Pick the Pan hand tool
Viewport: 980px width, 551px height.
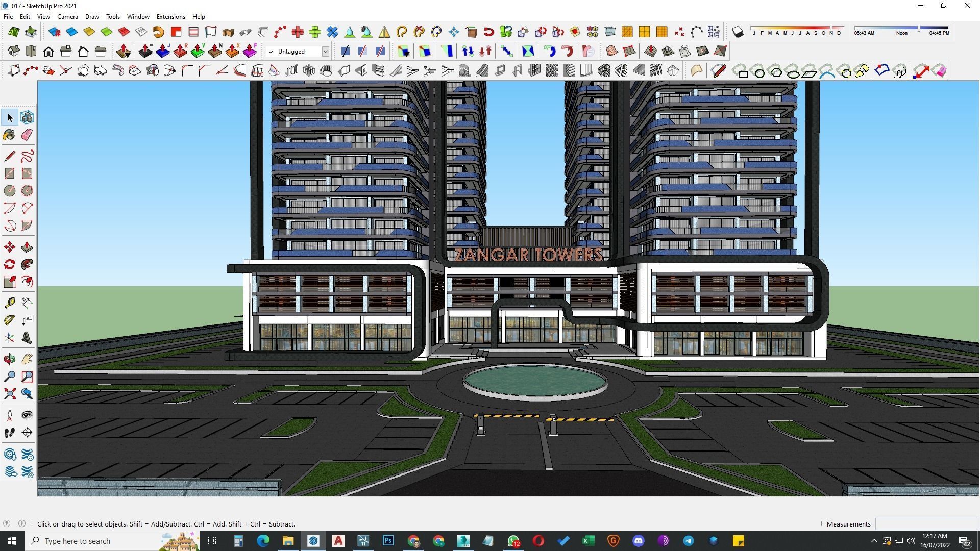click(x=27, y=360)
